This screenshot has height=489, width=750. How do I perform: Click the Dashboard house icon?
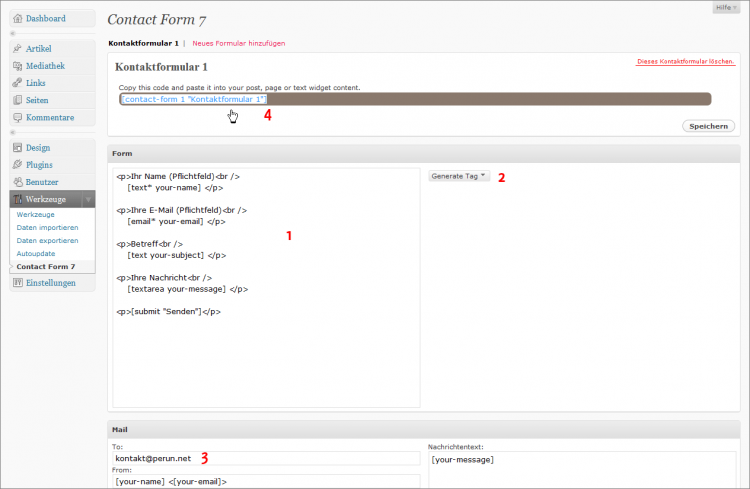18,18
